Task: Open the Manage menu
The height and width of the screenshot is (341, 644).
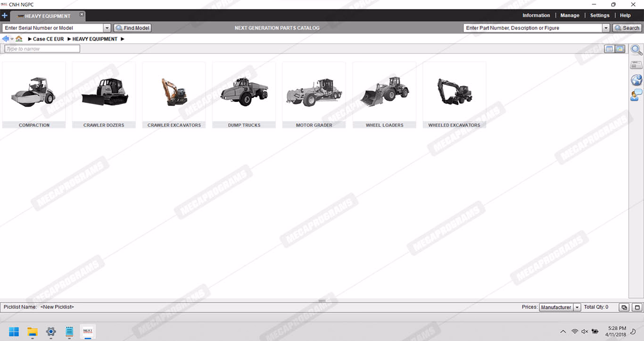Action: [x=570, y=16]
